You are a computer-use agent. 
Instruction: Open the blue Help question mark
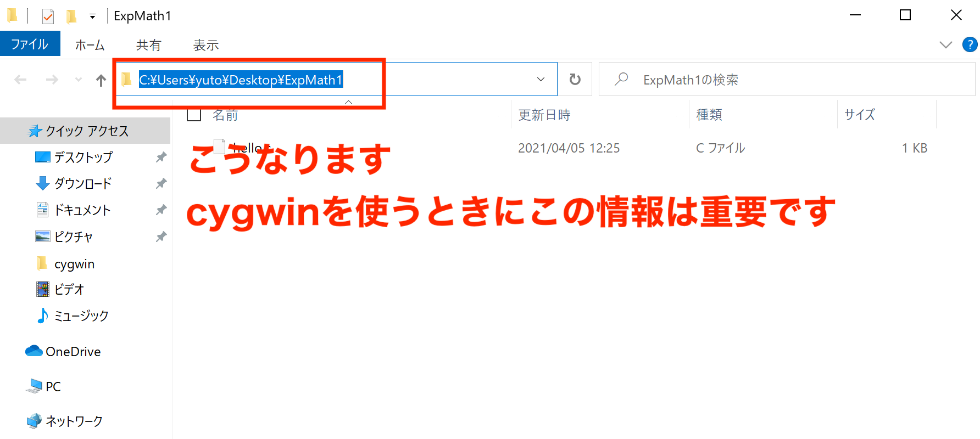[x=970, y=44]
